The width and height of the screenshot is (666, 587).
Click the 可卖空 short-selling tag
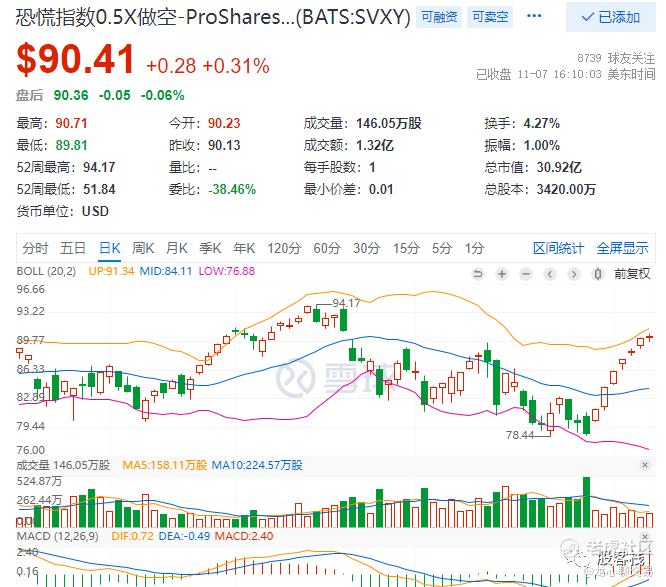pyautogui.click(x=490, y=17)
